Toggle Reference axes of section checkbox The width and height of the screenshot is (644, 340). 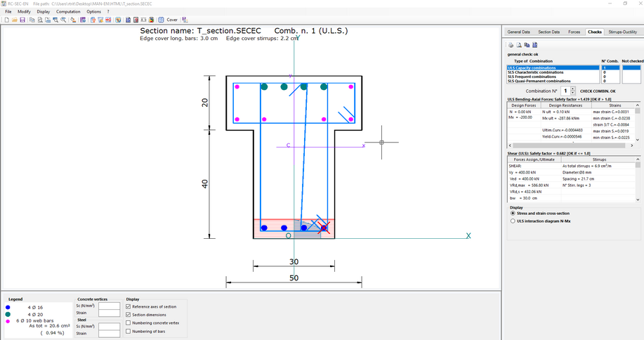click(128, 306)
